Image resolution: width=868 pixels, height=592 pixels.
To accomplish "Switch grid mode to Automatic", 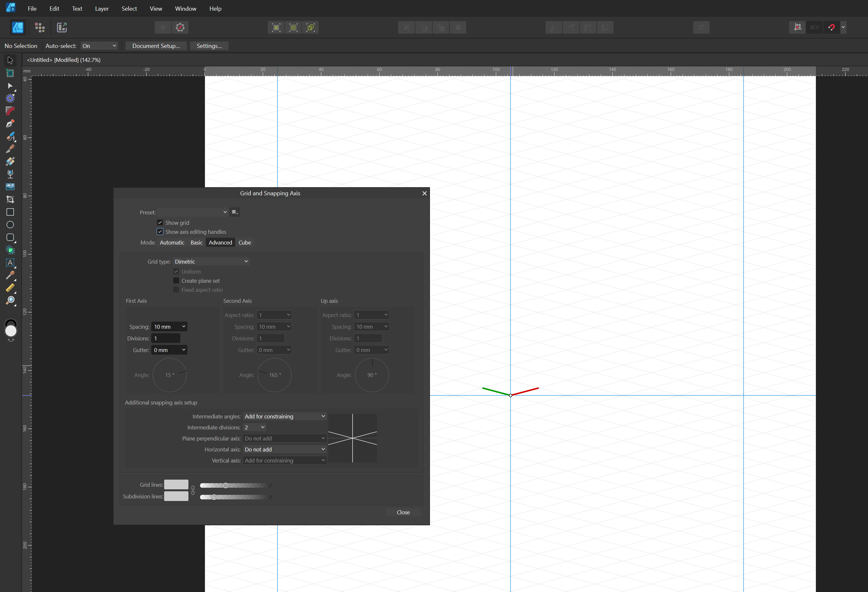I will click(172, 242).
